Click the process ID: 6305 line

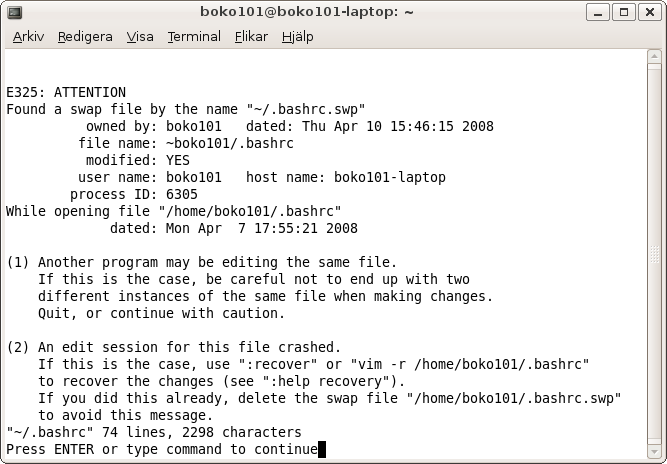(x=134, y=194)
